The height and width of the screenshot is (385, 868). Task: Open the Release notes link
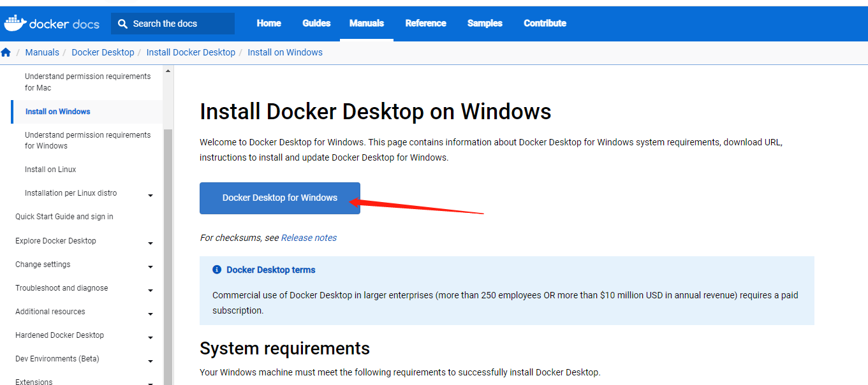[309, 238]
